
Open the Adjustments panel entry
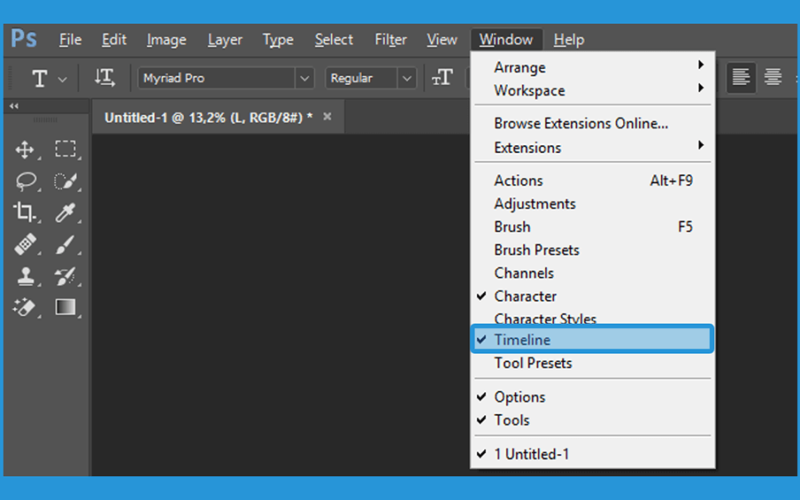(x=592, y=204)
